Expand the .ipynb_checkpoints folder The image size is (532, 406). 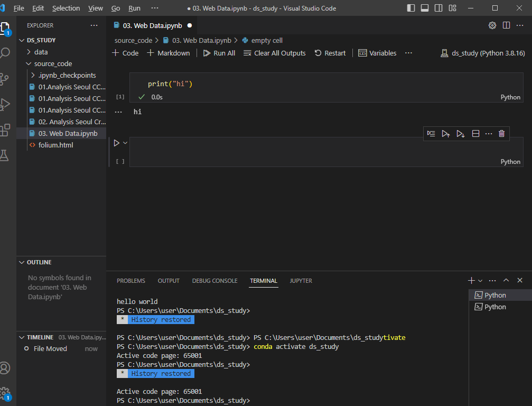click(61, 76)
